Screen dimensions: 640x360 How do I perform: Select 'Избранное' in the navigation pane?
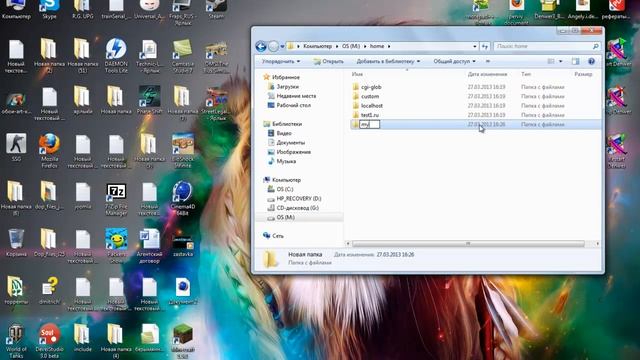click(286, 77)
